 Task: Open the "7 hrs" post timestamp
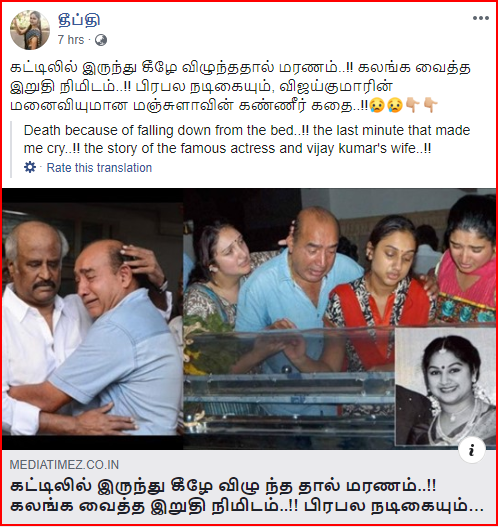(71, 40)
